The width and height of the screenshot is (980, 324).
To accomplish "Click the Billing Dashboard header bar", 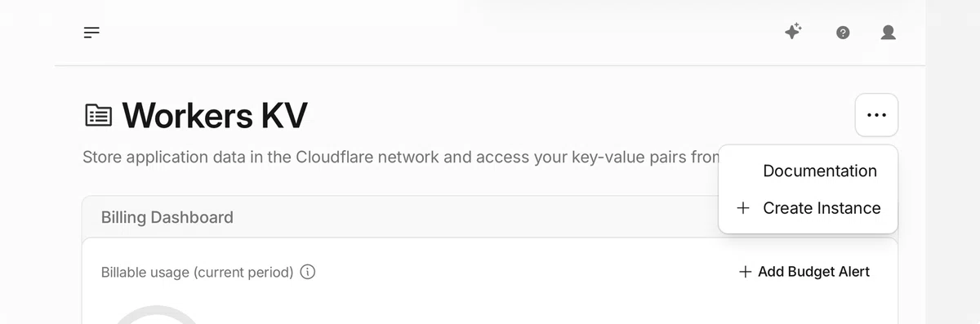I will pos(400,217).
